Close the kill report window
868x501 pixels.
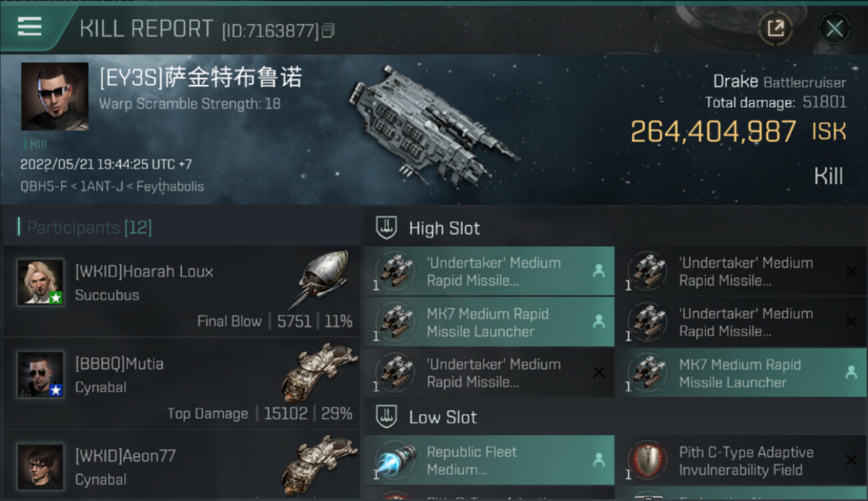[x=834, y=28]
